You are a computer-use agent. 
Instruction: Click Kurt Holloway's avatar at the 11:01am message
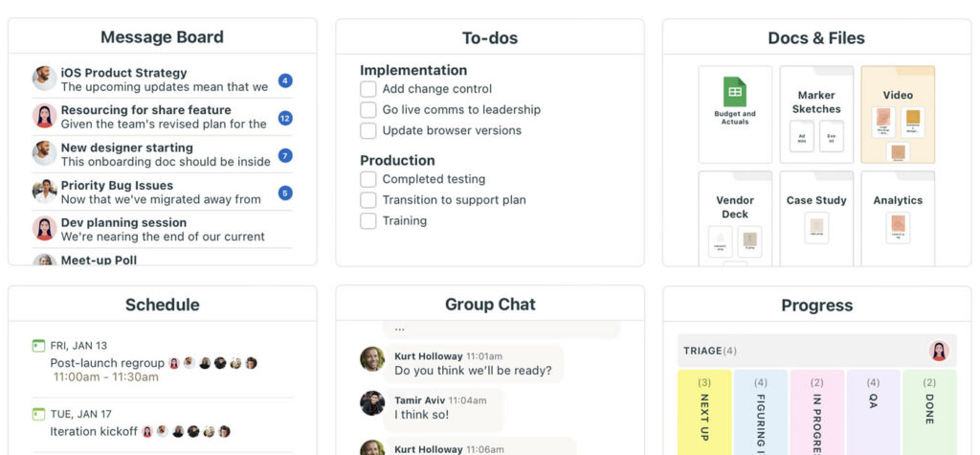372,359
